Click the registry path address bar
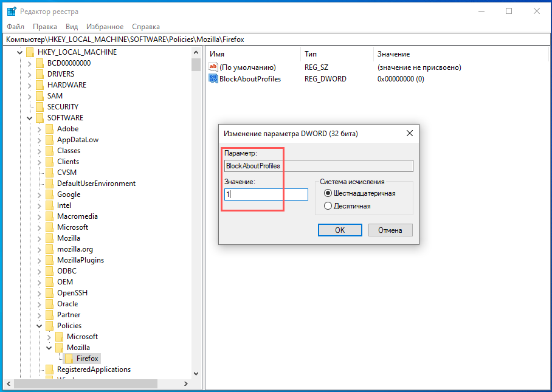This screenshot has width=552, height=392. pyautogui.click(x=276, y=40)
